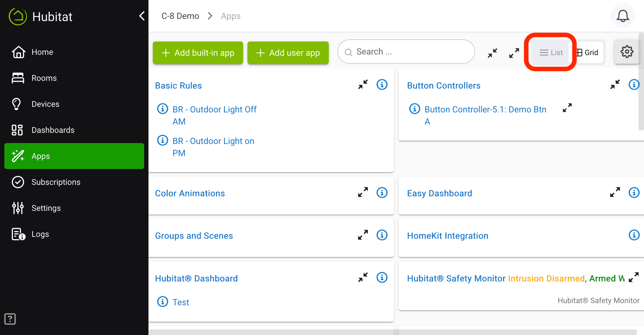The width and height of the screenshot is (644, 335).
Task: Open the Apps breadcrumb menu
Action: 231,16
